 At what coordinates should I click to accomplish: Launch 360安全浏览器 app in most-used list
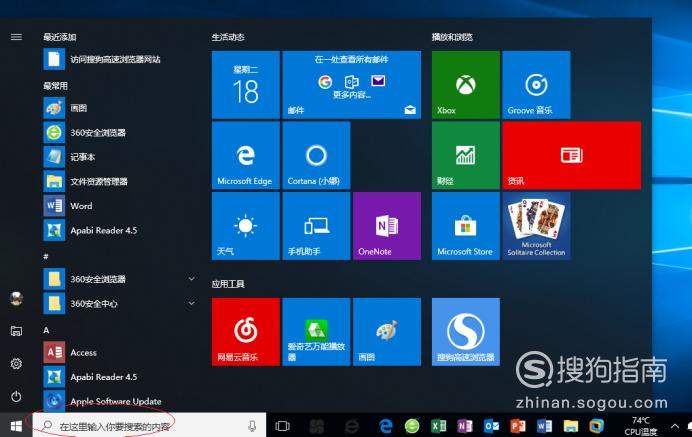[x=119, y=132]
